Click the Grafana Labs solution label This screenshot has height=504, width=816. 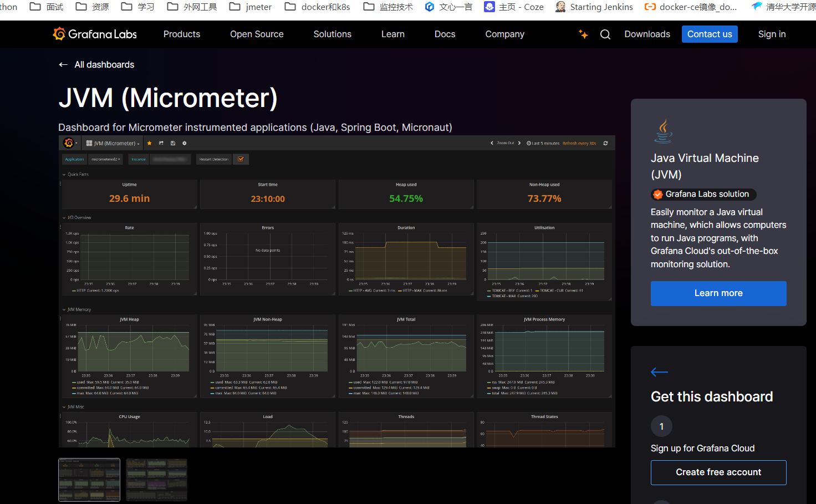(707, 195)
